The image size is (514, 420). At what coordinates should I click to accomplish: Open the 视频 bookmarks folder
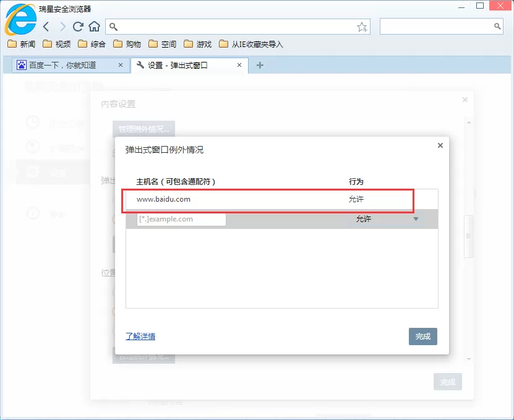click(57, 44)
